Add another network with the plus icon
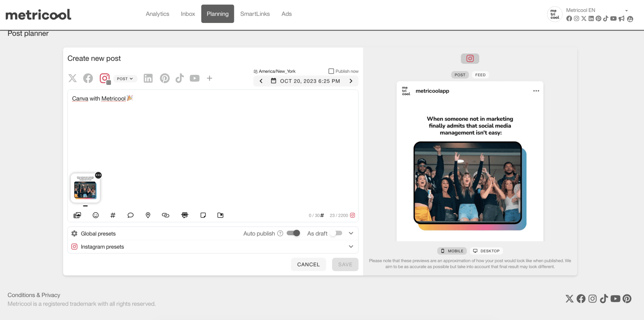The height and width of the screenshot is (320, 644). pyautogui.click(x=209, y=78)
